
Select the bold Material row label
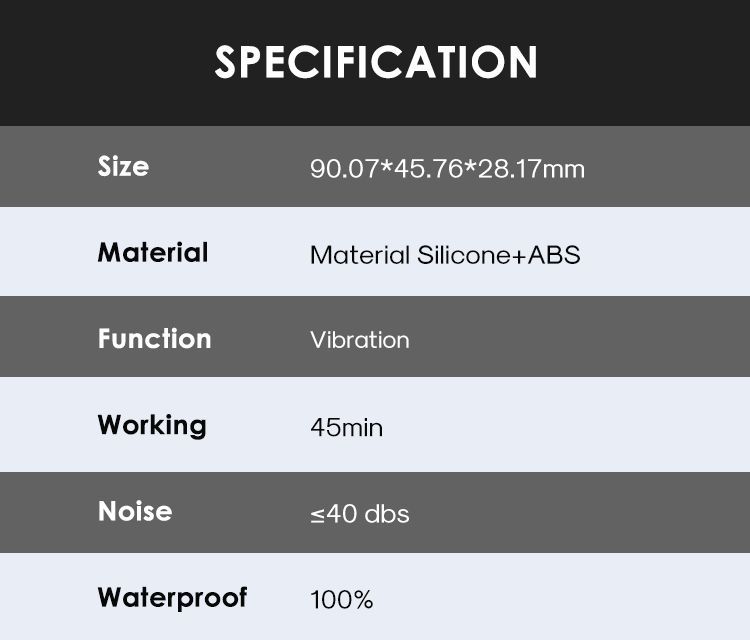tap(153, 252)
